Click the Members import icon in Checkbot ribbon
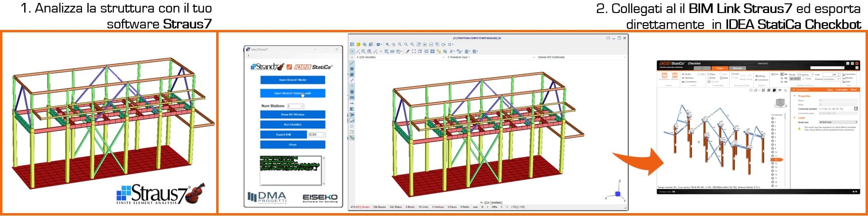The image size is (868, 216). tap(675, 76)
